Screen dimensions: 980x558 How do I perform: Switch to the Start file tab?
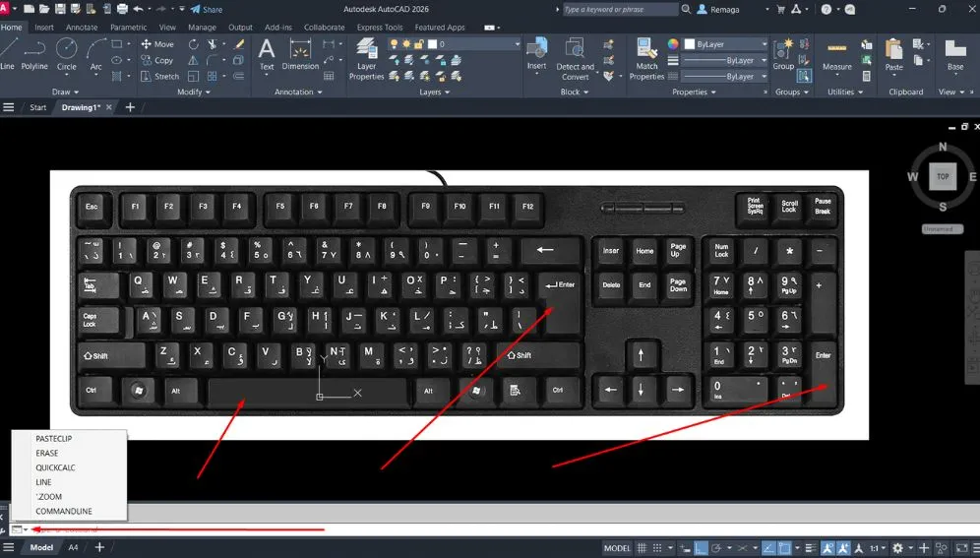[x=37, y=107]
